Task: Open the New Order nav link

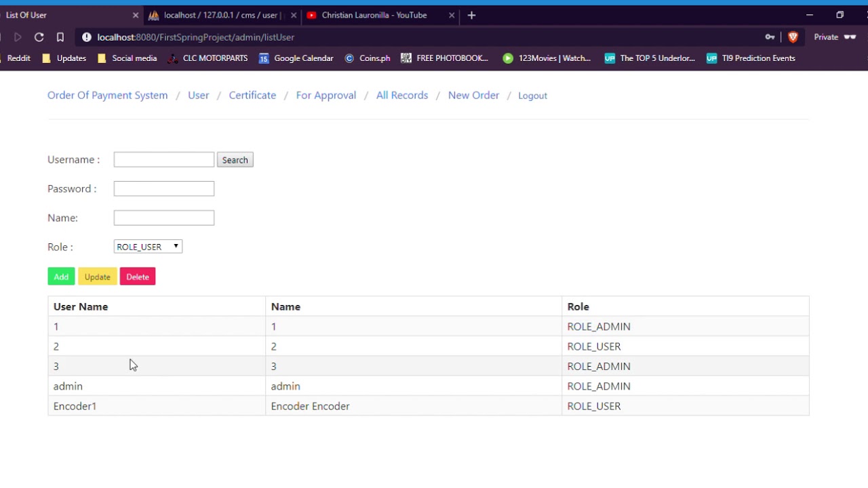Action: pyautogui.click(x=473, y=96)
